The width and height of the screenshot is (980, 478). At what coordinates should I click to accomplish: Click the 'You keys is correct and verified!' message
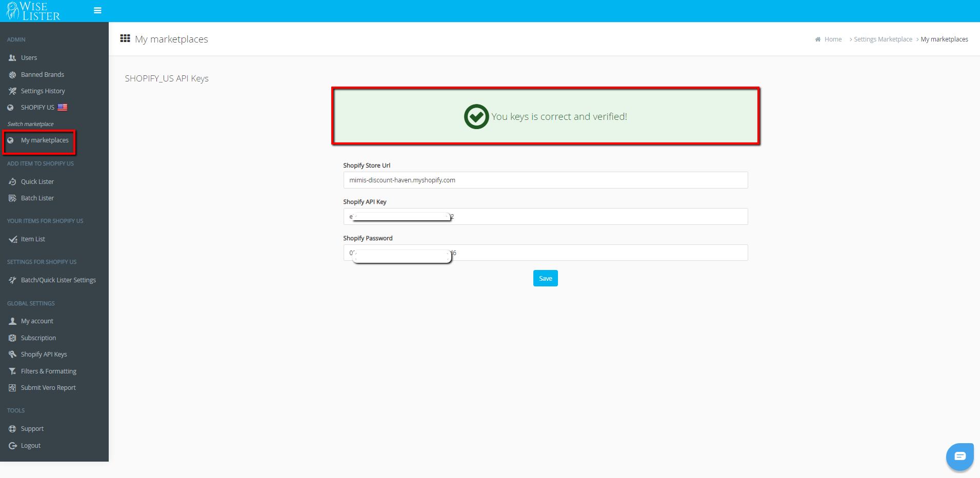(559, 117)
